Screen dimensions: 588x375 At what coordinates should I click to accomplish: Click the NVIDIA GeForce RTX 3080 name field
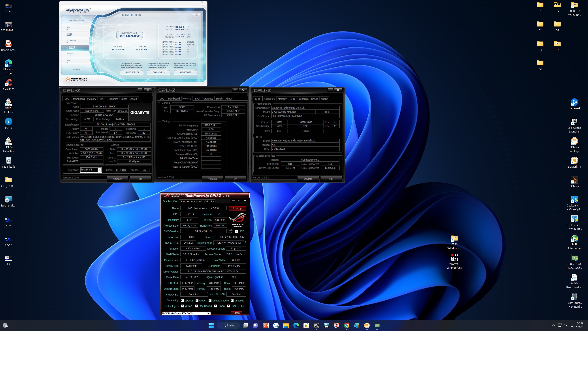point(203,208)
